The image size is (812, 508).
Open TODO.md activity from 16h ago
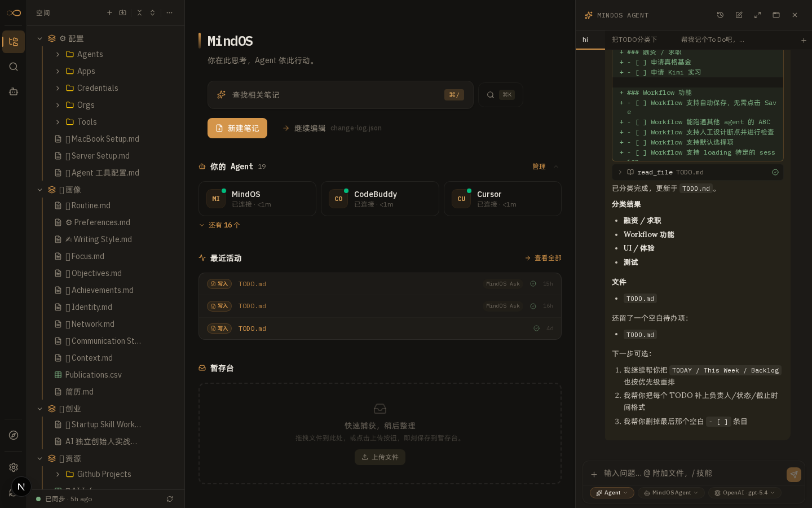click(x=380, y=306)
